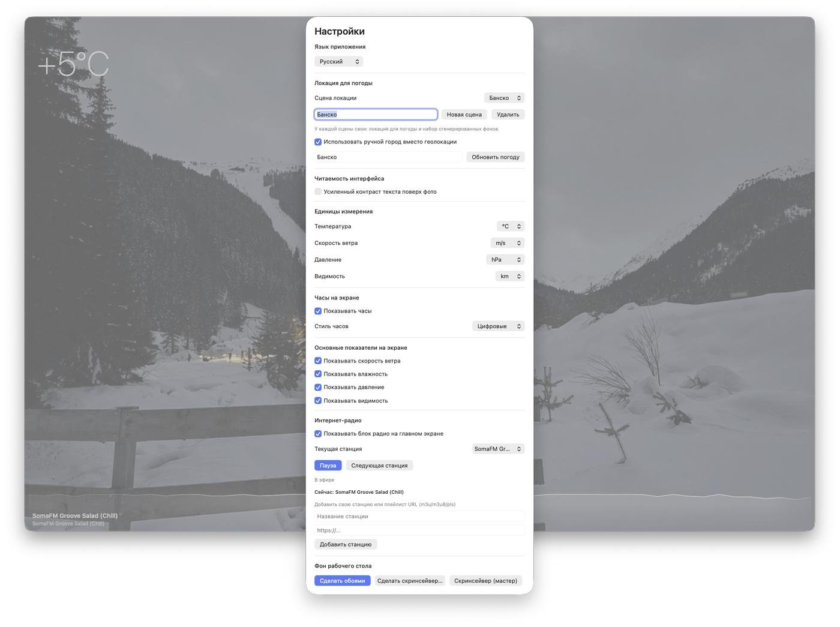Screen dimensions: 840x627
Task: Toggle the Показывать влажность checkbox
Action: coord(318,374)
